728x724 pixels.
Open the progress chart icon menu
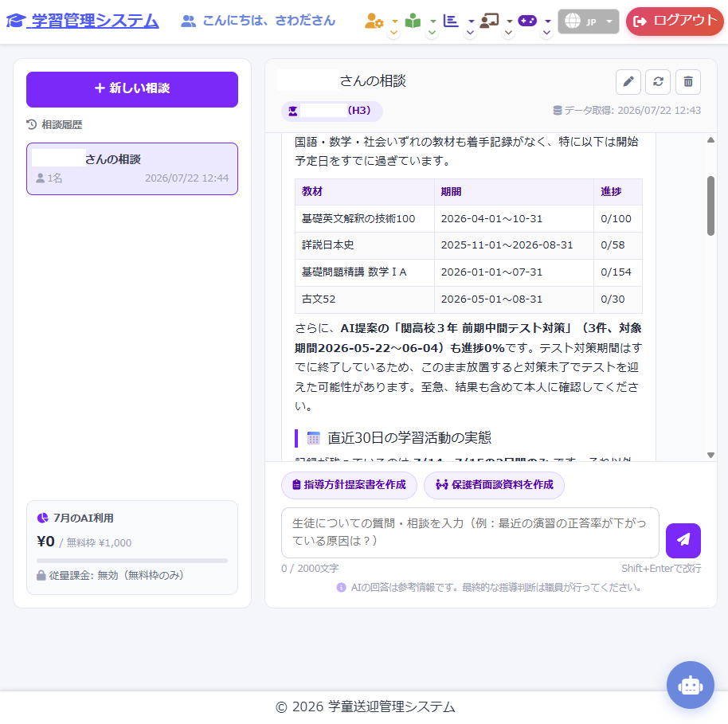(451, 21)
